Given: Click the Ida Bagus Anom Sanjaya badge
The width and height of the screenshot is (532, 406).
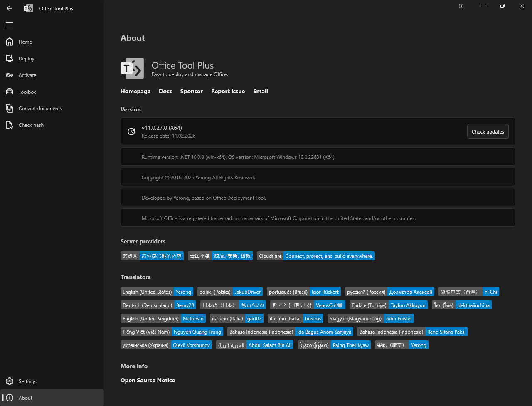Looking at the screenshot, I should pyautogui.click(x=290, y=332).
